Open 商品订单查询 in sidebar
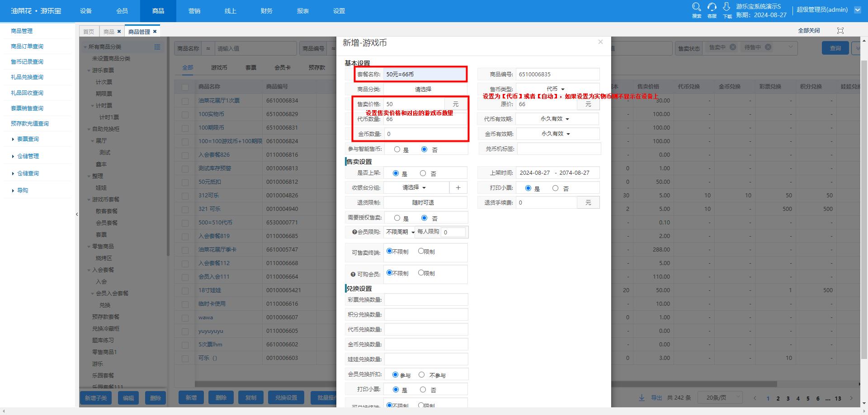The height and width of the screenshot is (415, 868). click(27, 47)
